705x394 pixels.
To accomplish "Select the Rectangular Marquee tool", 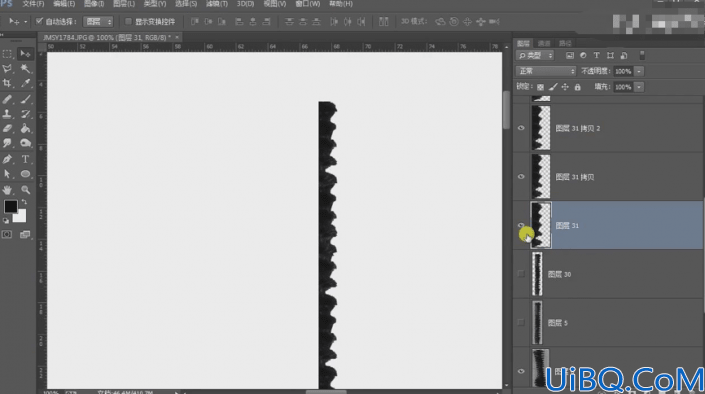I will pos(7,54).
